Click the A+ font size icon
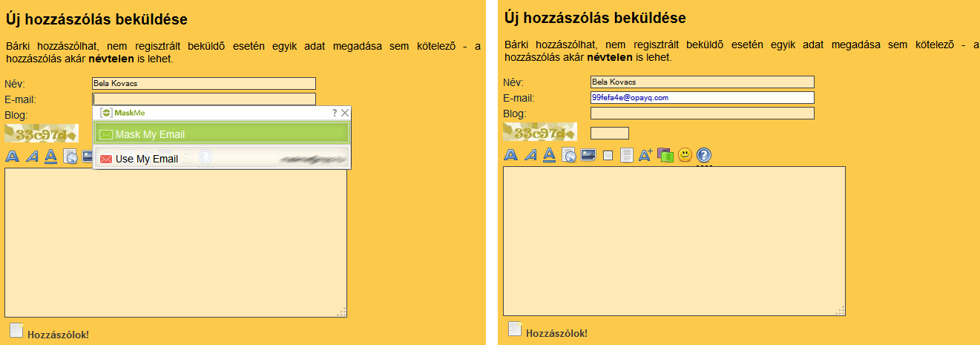980x345 pixels. click(645, 155)
